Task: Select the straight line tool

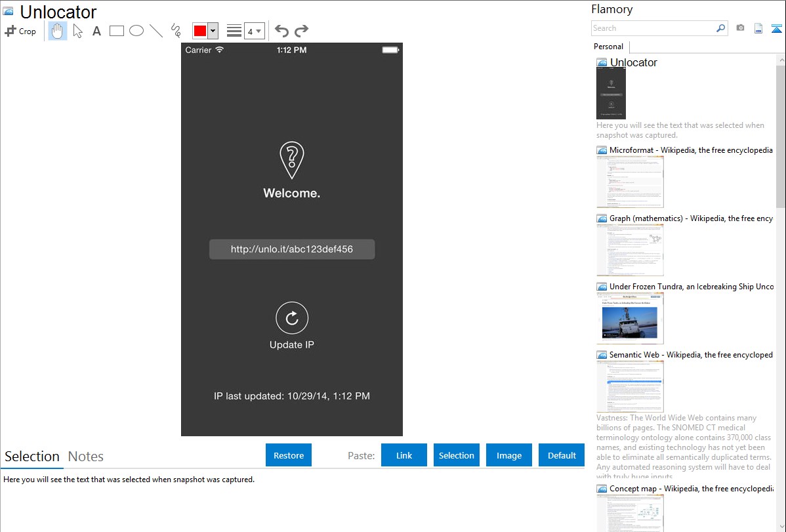Action: pyautogui.click(x=156, y=31)
